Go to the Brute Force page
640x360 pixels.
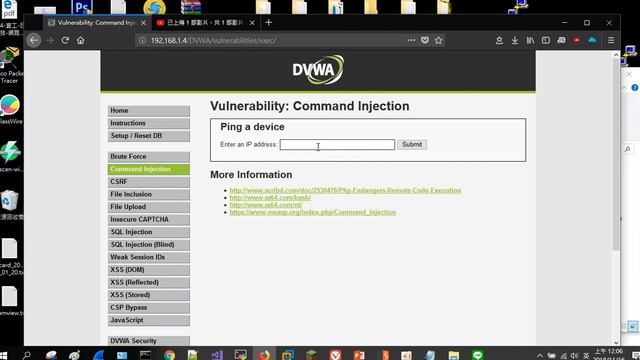click(x=149, y=157)
